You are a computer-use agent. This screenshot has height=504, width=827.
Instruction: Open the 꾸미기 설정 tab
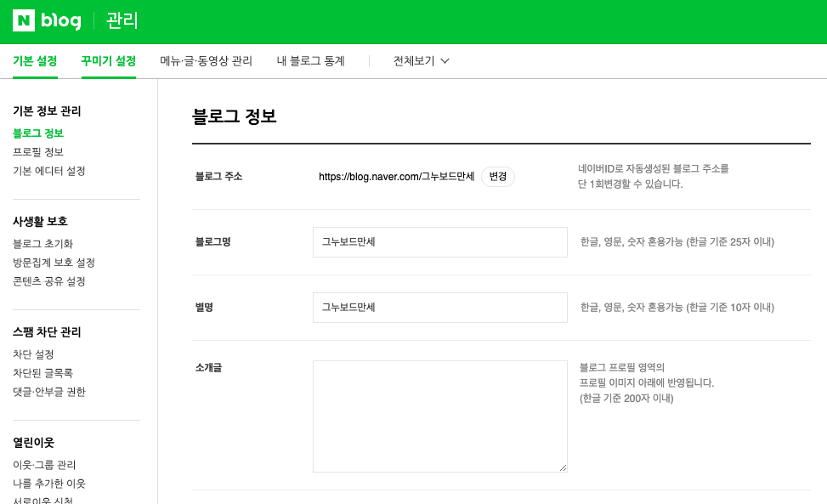(109, 61)
